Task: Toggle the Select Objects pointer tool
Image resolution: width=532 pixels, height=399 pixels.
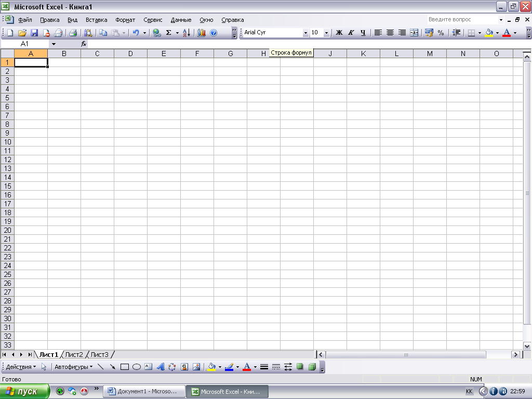Action: point(44,367)
